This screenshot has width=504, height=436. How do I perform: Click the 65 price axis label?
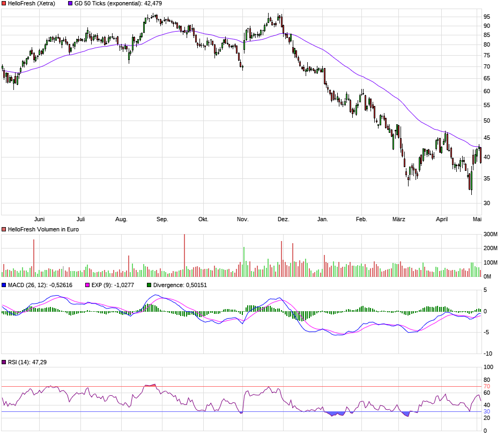click(487, 78)
